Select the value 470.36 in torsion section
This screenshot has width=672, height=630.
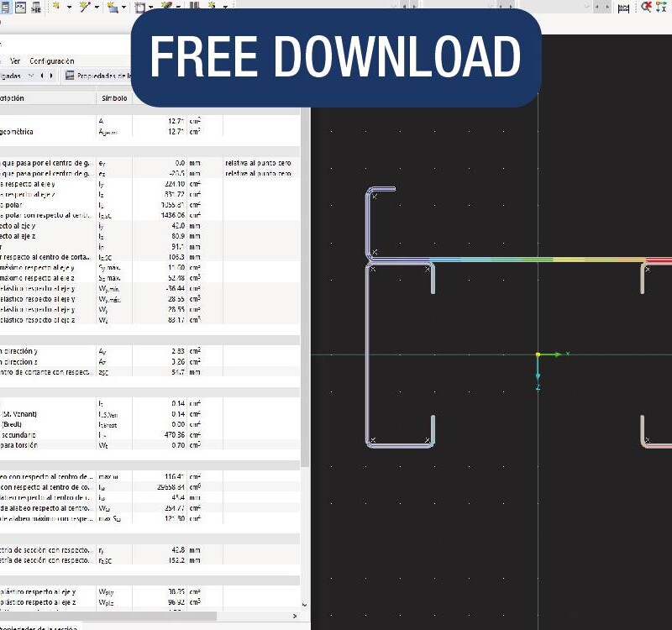(175, 435)
